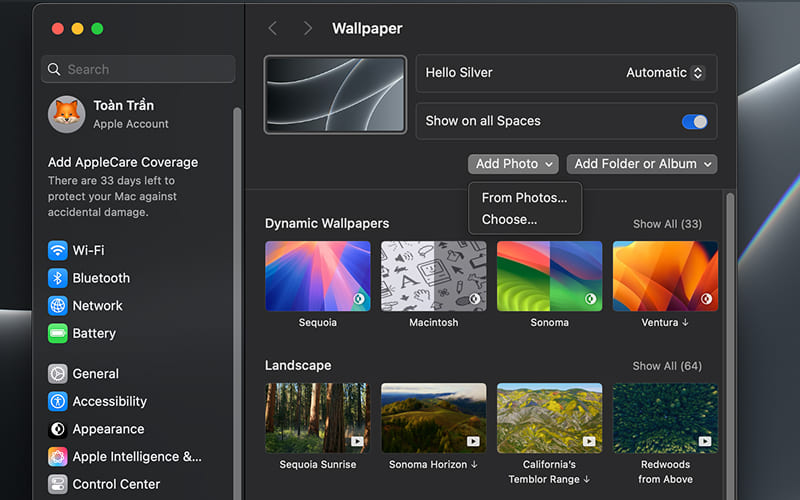The image size is (800, 500).
Task: Go forward with the right arrow
Action: 307,29
